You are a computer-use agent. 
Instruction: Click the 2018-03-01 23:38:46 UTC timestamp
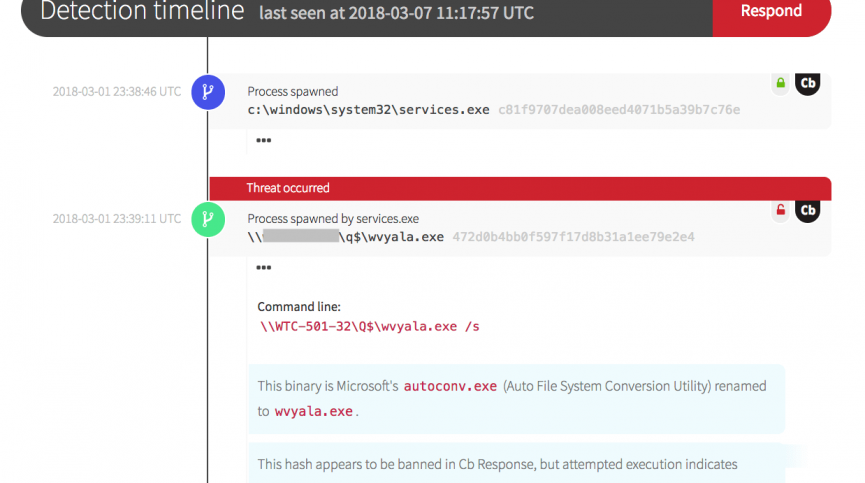coord(117,92)
